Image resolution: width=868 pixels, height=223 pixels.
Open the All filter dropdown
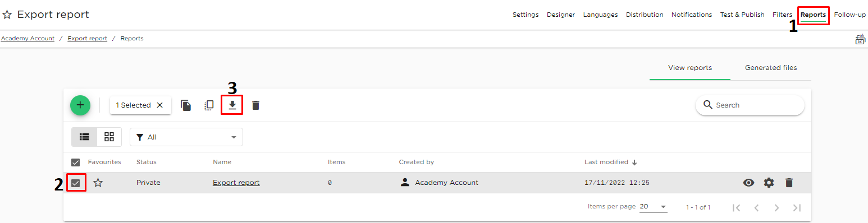pyautogui.click(x=186, y=137)
